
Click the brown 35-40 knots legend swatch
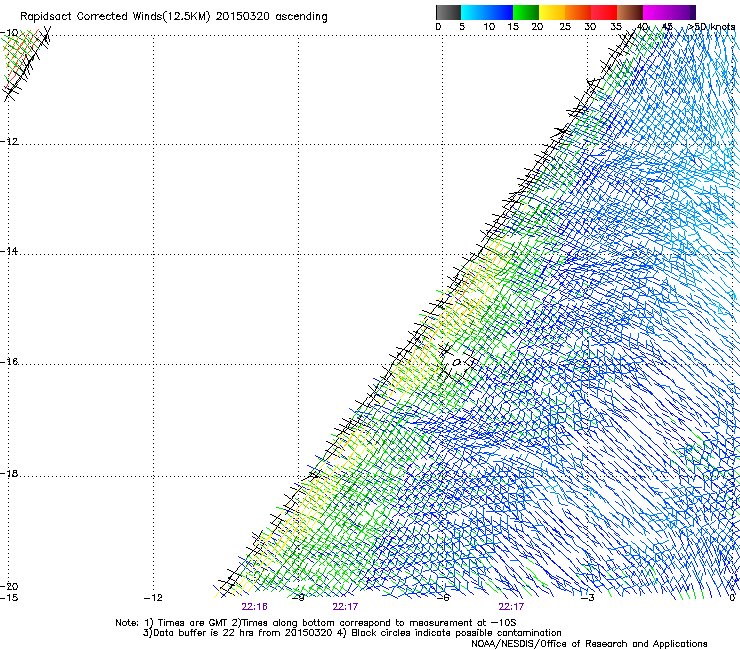[630, 12]
